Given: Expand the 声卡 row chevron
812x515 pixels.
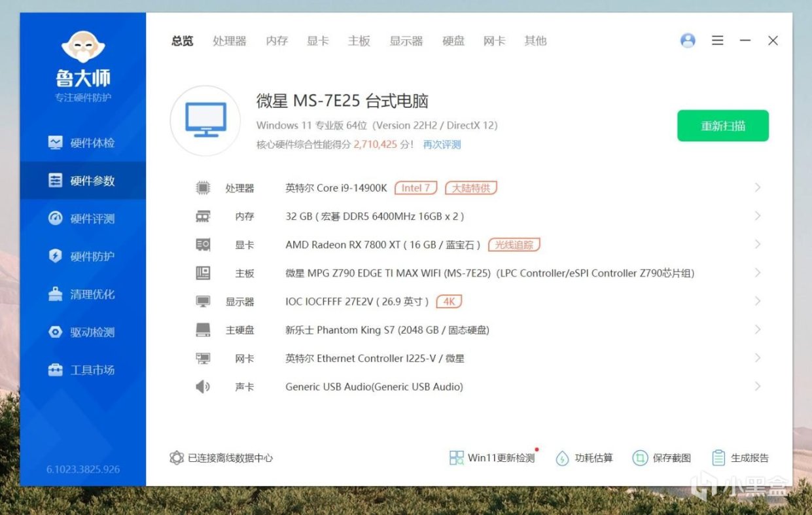Looking at the screenshot, I should (758, 387).
